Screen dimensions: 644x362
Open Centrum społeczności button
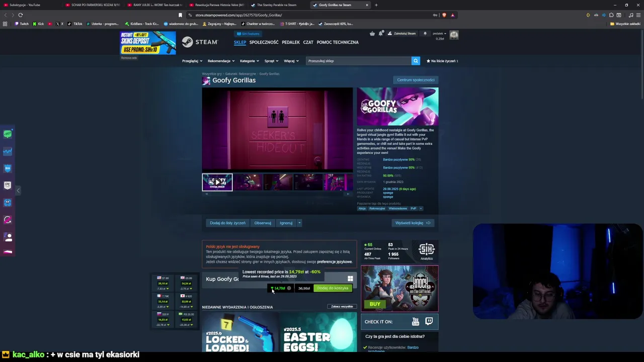416,80
